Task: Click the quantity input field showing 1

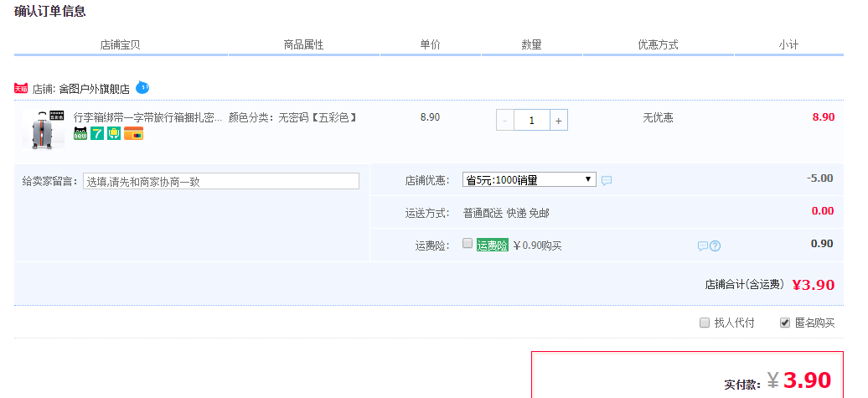Action: click(x=531, y=120)
